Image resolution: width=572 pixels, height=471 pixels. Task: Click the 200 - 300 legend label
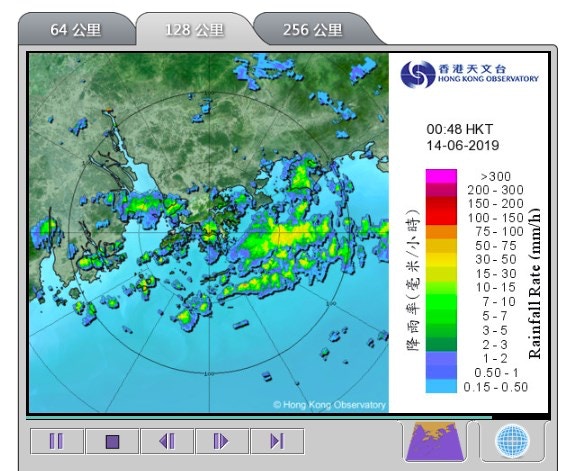[x=495, y=190]
